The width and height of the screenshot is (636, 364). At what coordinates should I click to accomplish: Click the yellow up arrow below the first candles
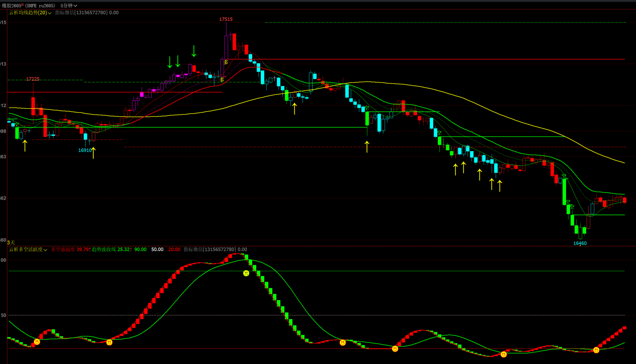point(25,145)
